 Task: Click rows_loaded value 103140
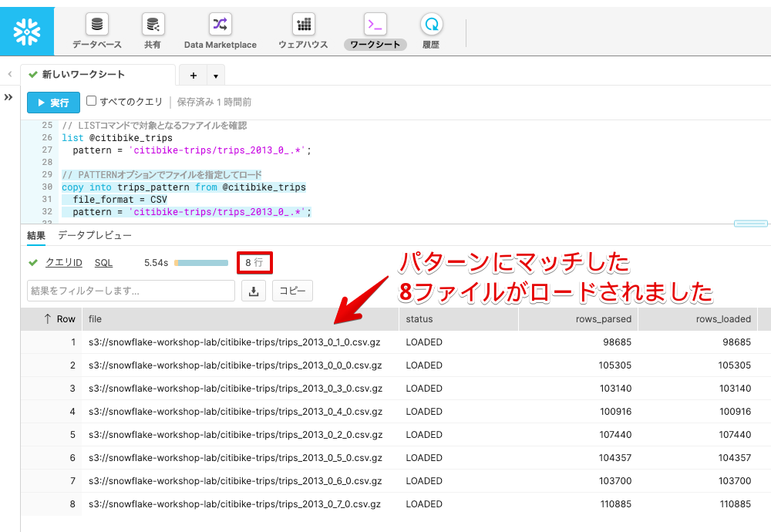coord(735,389)
